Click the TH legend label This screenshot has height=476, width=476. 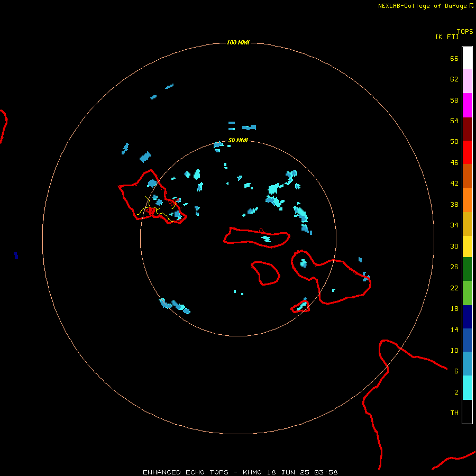(x=454, y=413)
